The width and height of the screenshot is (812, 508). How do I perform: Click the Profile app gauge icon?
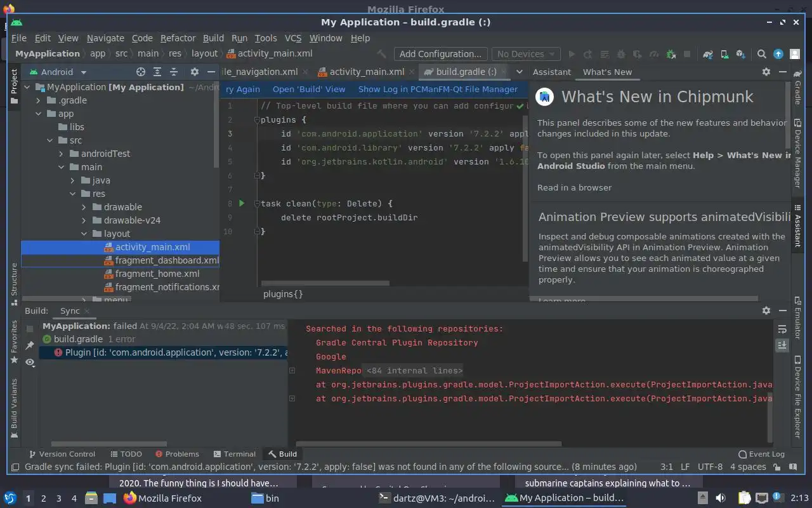pyautogui.click(x=654, y=54)
